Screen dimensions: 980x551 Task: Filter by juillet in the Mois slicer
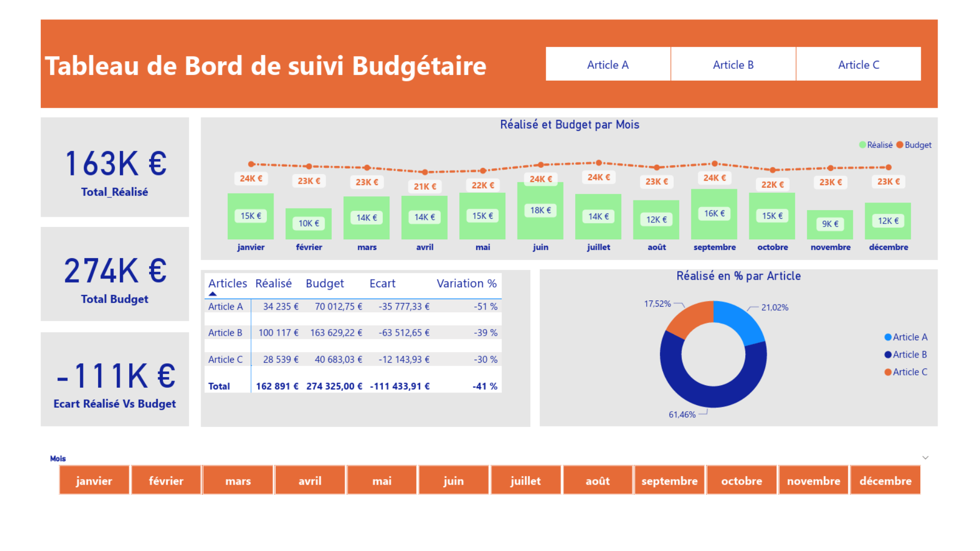tap(526, 480)
